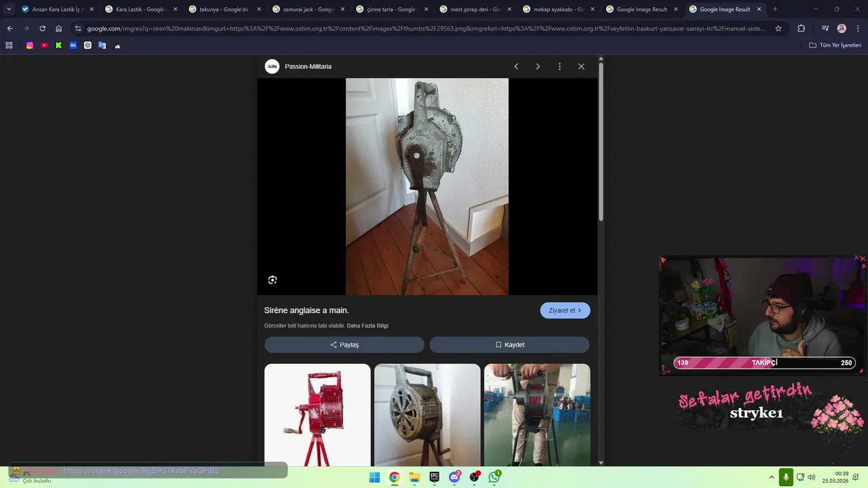Open the ChatGPT bookmark
The image size is (868, 488).
87,45
